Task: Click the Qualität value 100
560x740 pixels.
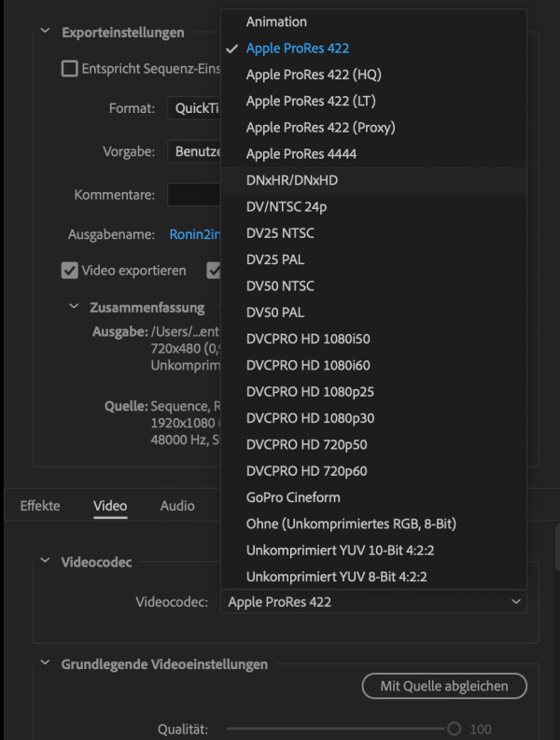Action: (x=481, y=730)
